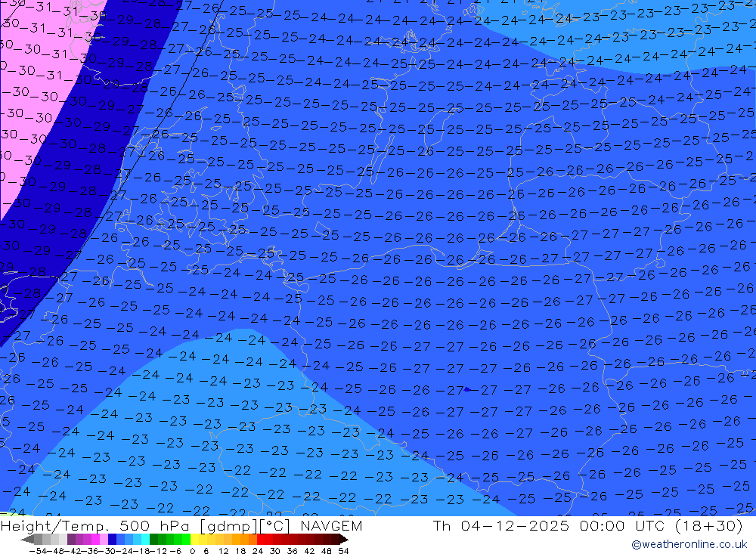Viewport: 756px width, 554px height.
Task: Pick the bright red legend swatch above 24
Action: pos(261,539)
